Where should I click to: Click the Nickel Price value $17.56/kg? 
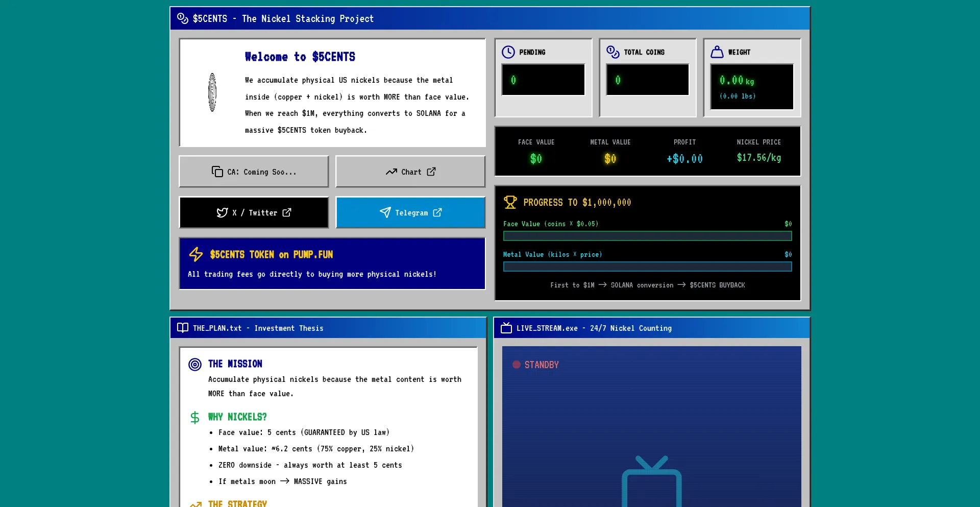coord(758,158)
